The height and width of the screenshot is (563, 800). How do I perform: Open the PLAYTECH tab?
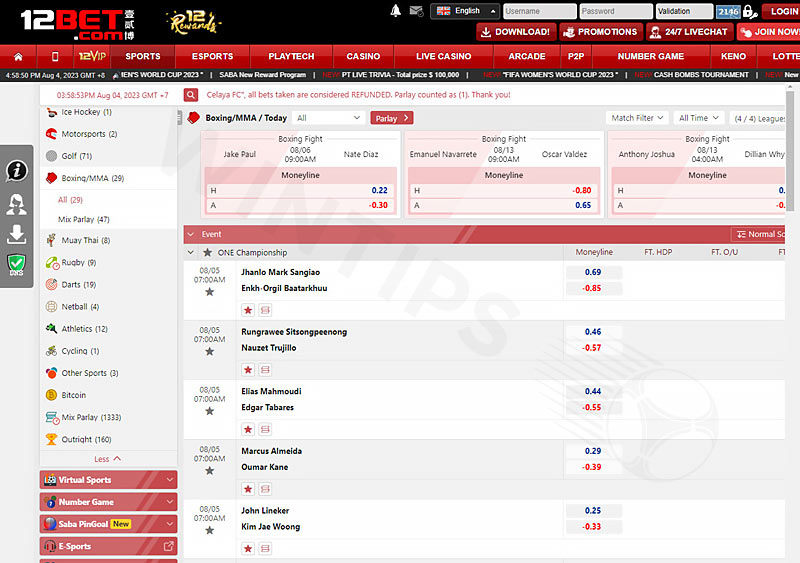pyautogui.click(x=291, y=56)
